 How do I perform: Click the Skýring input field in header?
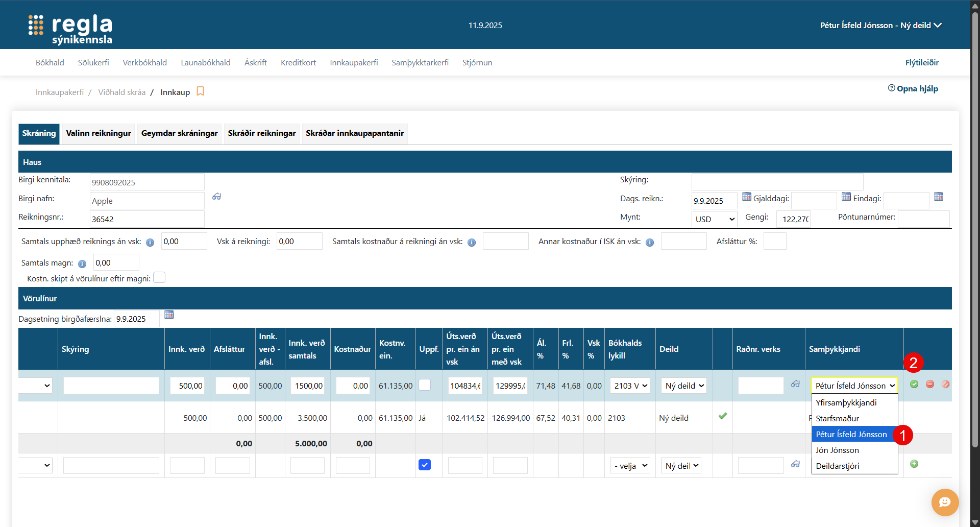point(777,181)
